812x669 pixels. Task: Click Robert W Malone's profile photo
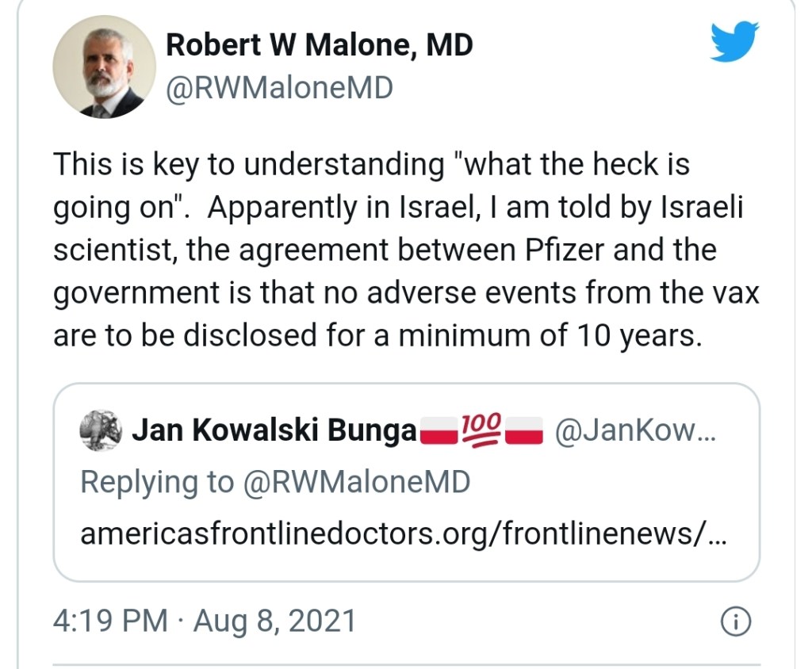point(104,67)
